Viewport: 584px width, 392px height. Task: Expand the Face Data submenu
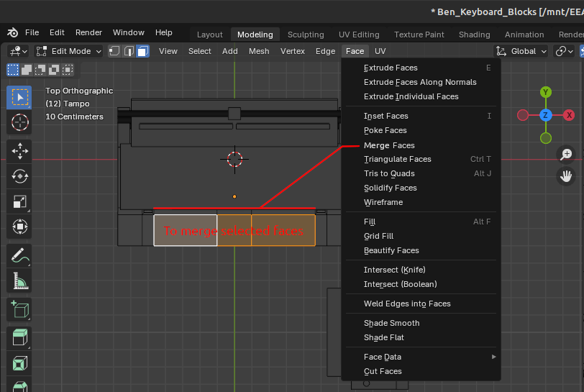coord(421,357)
